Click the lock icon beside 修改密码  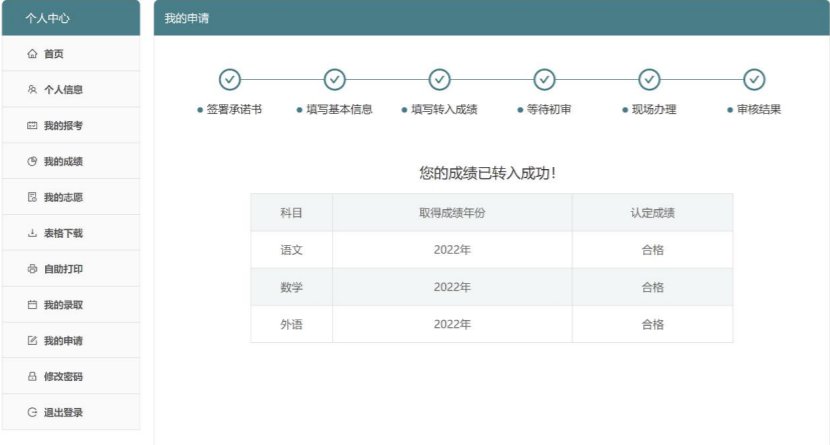coord(32,377)
